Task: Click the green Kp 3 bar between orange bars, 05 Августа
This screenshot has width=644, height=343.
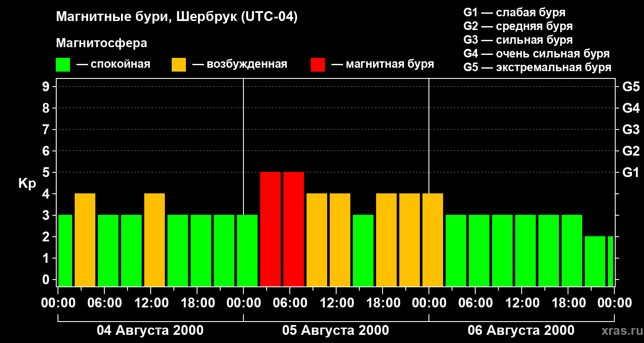Action: 363,251
